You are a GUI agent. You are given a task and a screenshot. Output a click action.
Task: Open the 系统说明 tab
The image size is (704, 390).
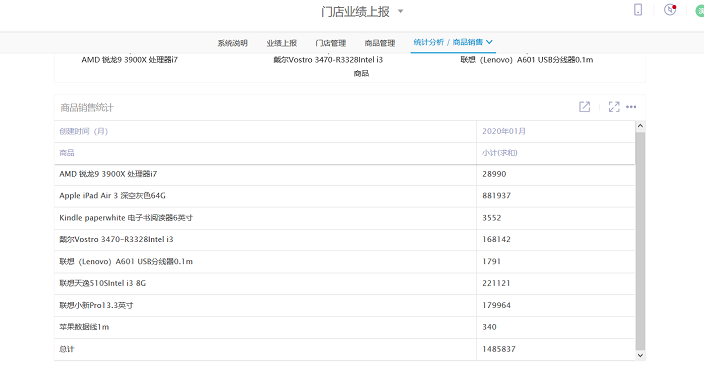[233, 43]
